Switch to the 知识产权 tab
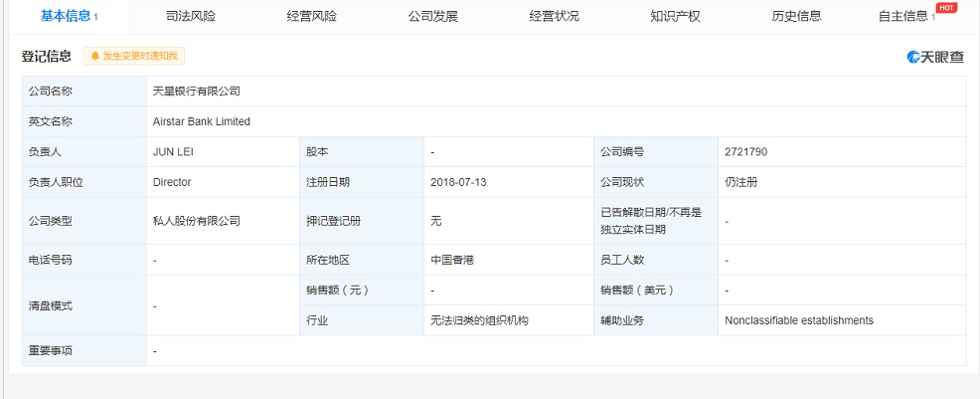 pyautogui.click(x=676, y=17)
